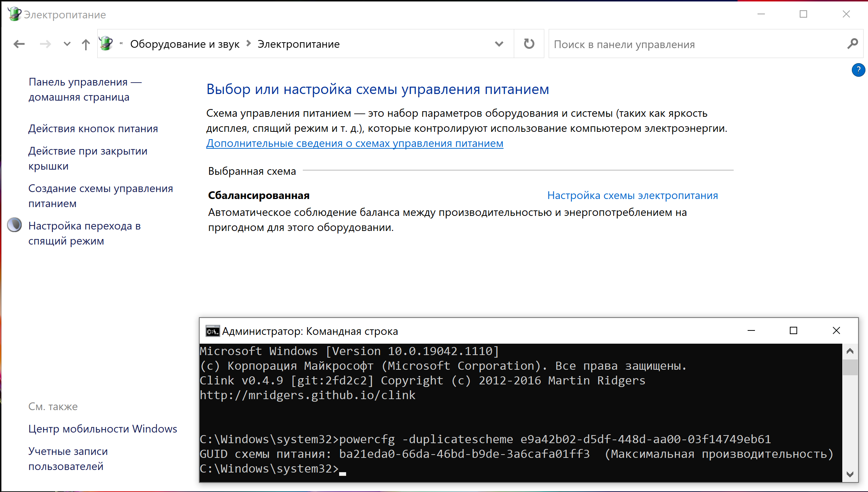Expand the breadcrumb arrow after Оборудование и звук
The width and height of the screenshot is (868, 492).
(248, 43)
